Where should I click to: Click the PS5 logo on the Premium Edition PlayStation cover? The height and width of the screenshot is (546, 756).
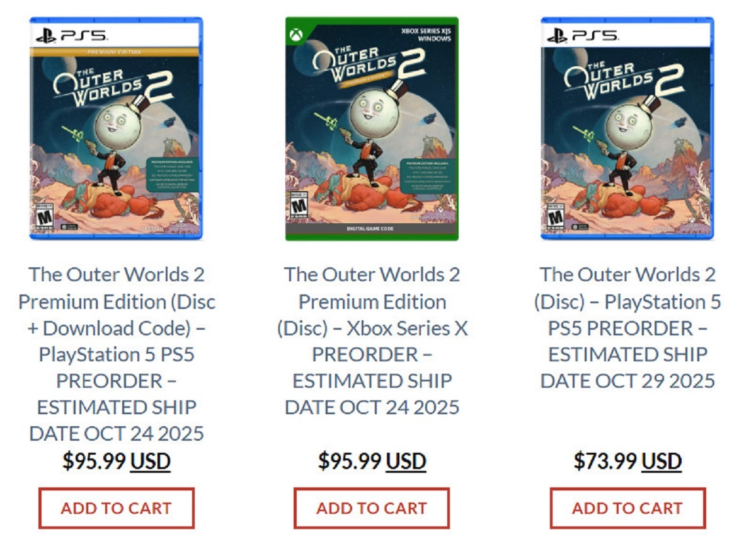[71, 36]
